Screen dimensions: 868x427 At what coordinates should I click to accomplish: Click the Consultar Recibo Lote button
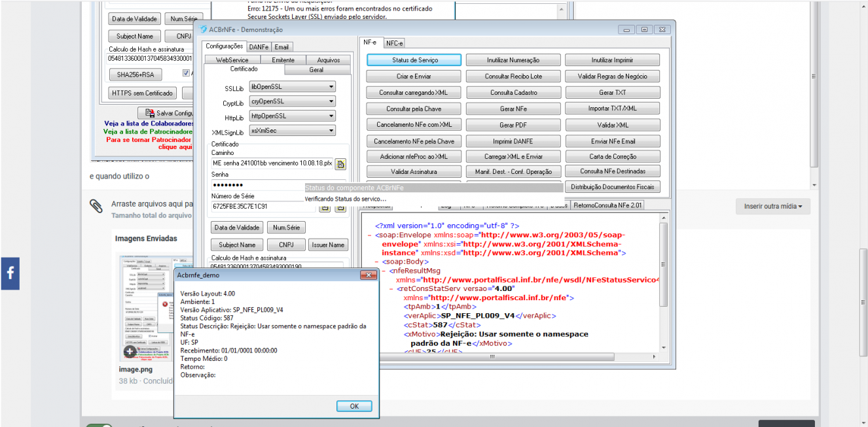point(513,77)
